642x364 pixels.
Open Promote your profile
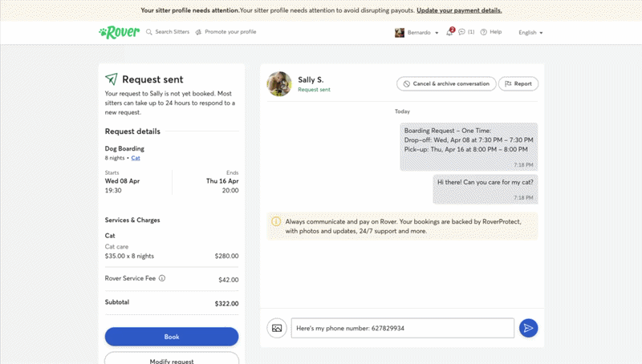tap(230, 32)
